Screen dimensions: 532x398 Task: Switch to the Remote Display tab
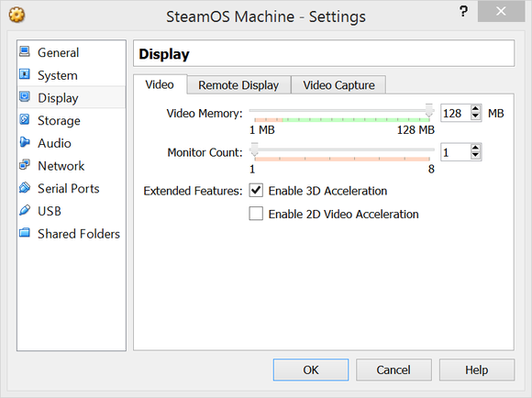238,84
